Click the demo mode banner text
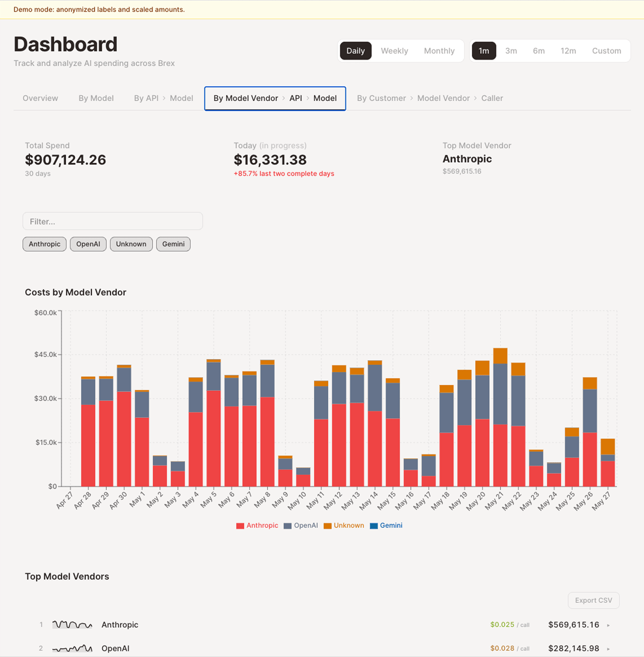 pos(99,9)
